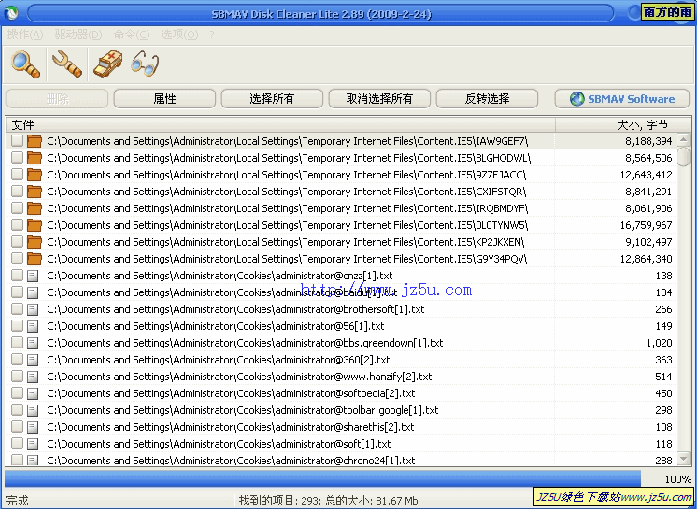Click the ambulance toolbar icon
This screenshot has width=697, height=509.
coord(108,64)
